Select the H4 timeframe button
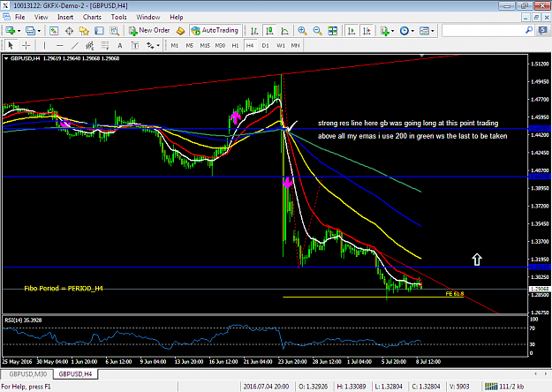This screenshot has height=392, width=552. [x=250, y=45]
